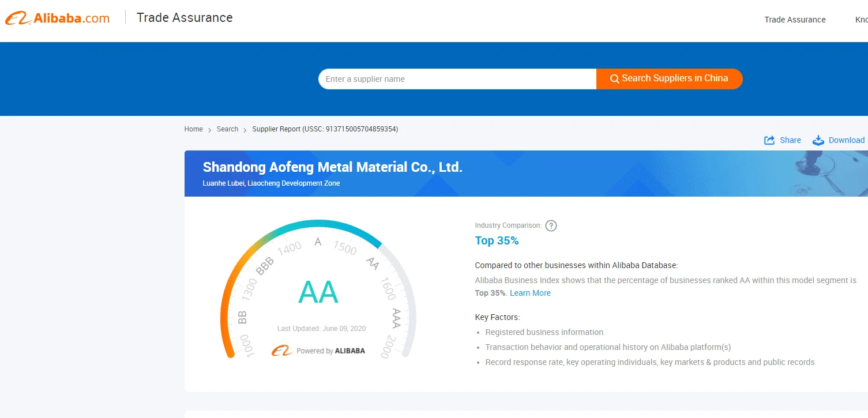The width and height of the screenshot is (868, 418).
Task: Click the Share icon for the report
Action: 769,140
